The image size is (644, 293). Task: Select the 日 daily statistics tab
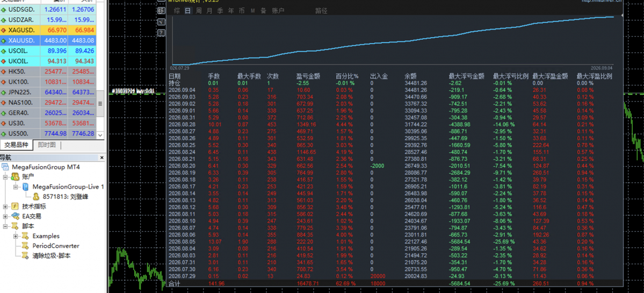[x=187, y=11]
